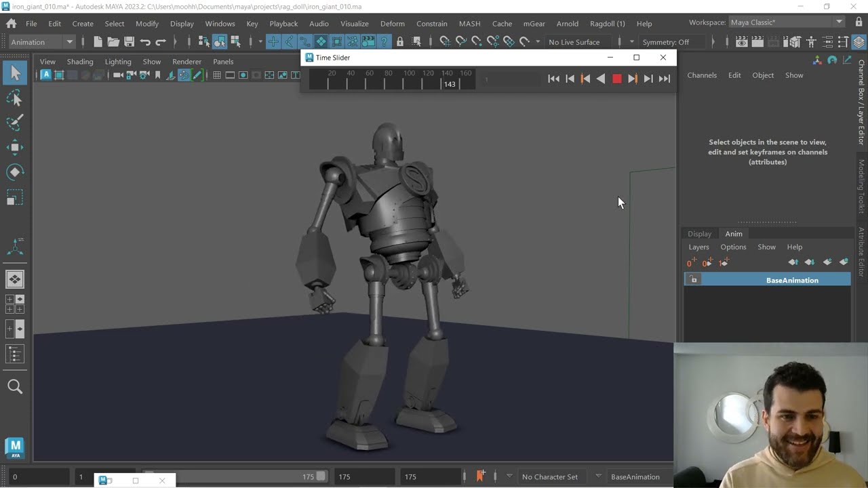This screenshot has width=868, height=488.
Task: Activate the Rotate tool
Action: coord(15,172)
